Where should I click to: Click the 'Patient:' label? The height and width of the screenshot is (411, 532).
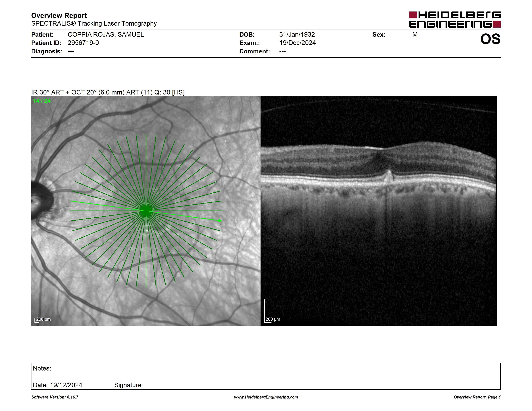point(42,35)
